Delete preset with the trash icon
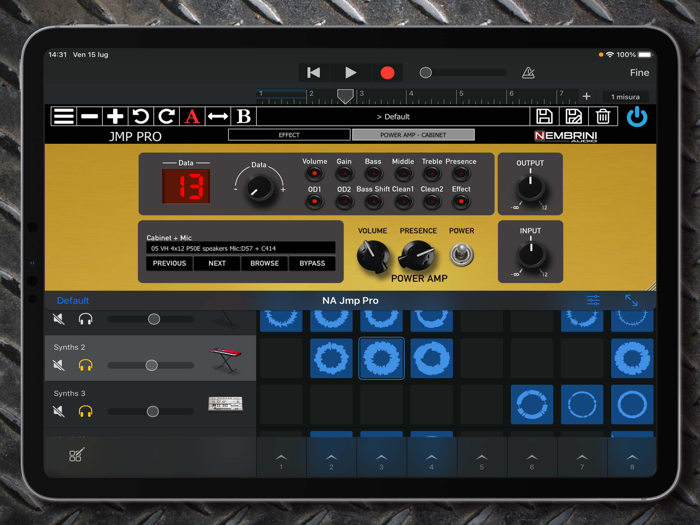This screenshot has width=700, height=525. (x=603, y=117)
